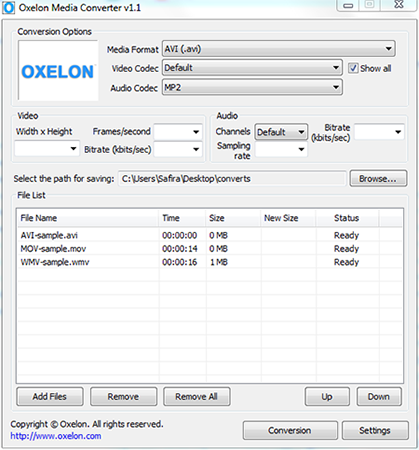The width and height of the screenshot is (419, 450).
Task: Click the Add Files button
Action: point(50,396)
